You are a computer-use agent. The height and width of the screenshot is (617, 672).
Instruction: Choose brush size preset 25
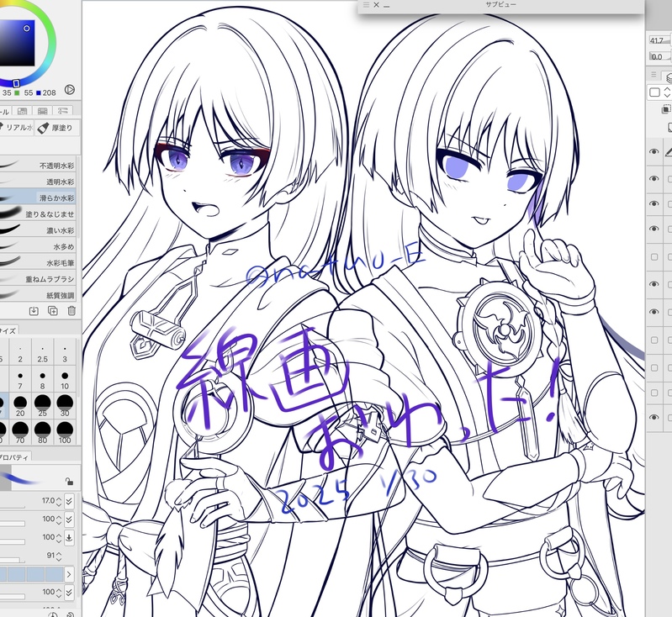tap(42, 406)
